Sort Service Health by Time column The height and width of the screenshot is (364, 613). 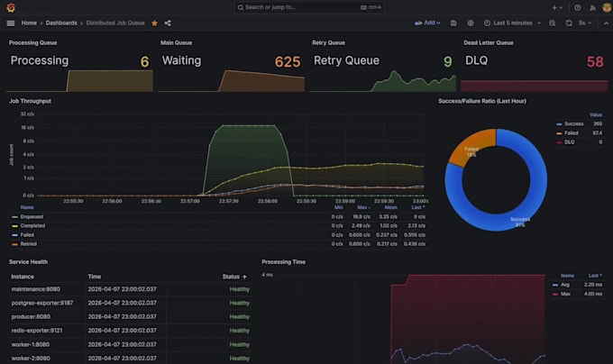tap(95, 277)
